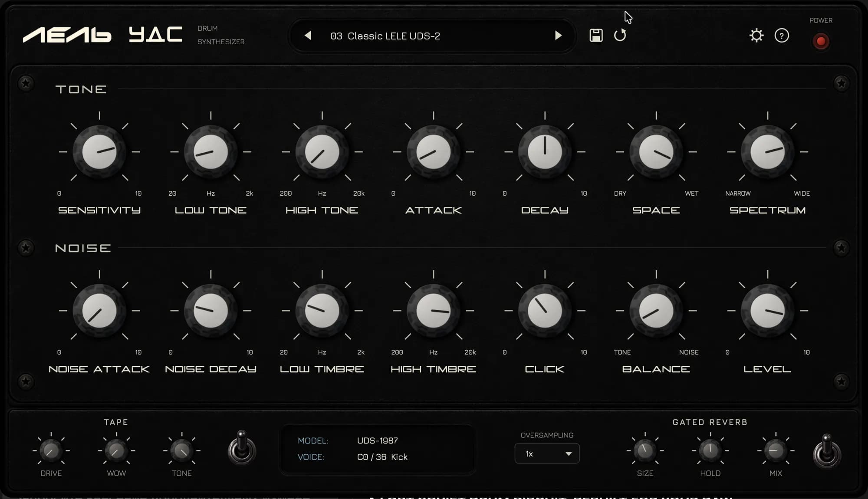Open help with the question mark icon

pos(782,36)
